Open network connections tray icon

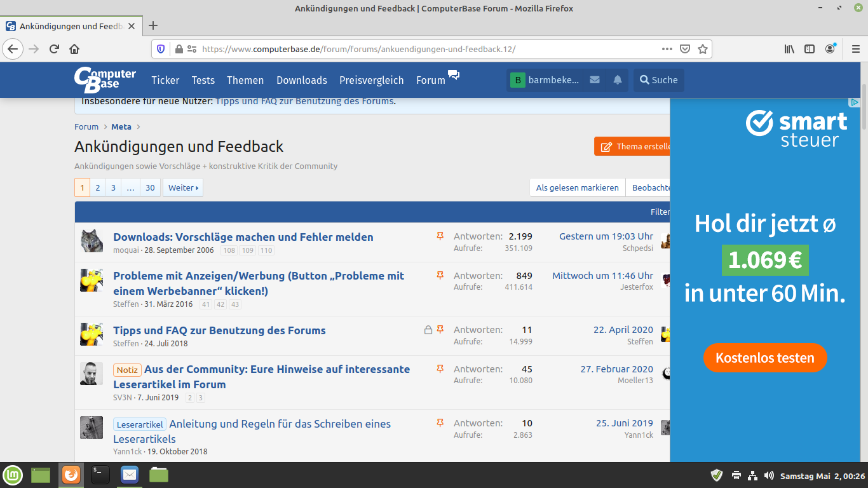tap(752, 475)
